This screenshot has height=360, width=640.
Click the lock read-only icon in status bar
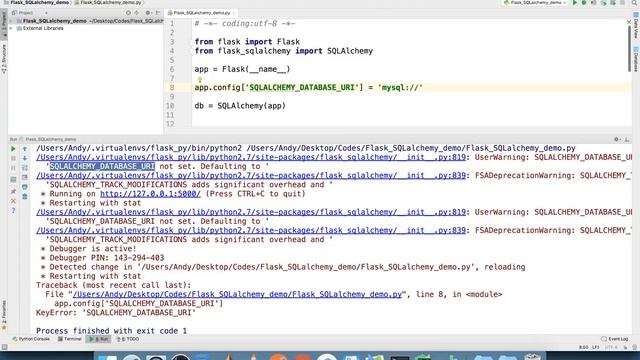click(x=625, y=347)
